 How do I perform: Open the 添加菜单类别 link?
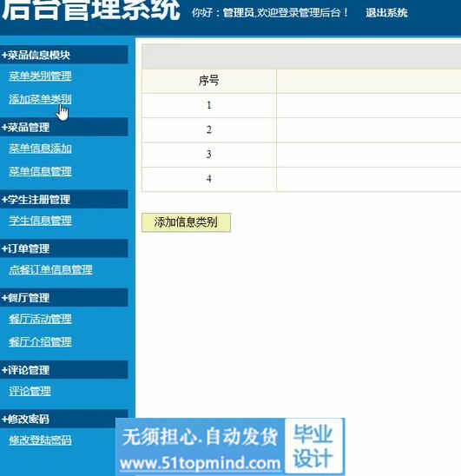[x=40, y=99]
